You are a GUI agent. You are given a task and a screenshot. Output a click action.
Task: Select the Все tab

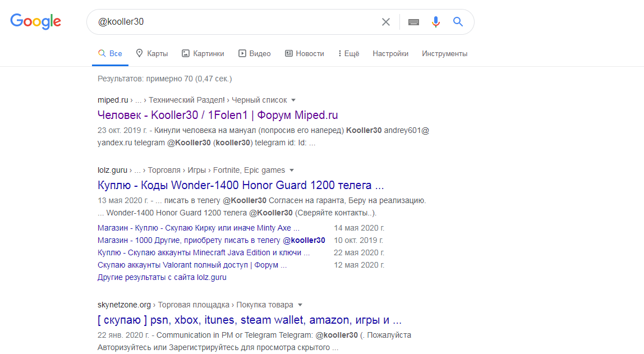[110, 53]
